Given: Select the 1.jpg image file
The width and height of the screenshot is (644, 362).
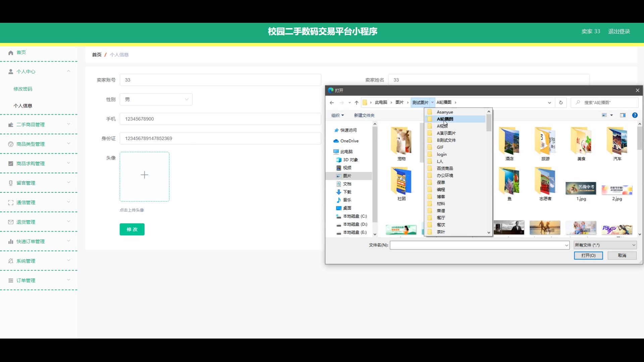Looking at the screenshot, I should point(581,191).
